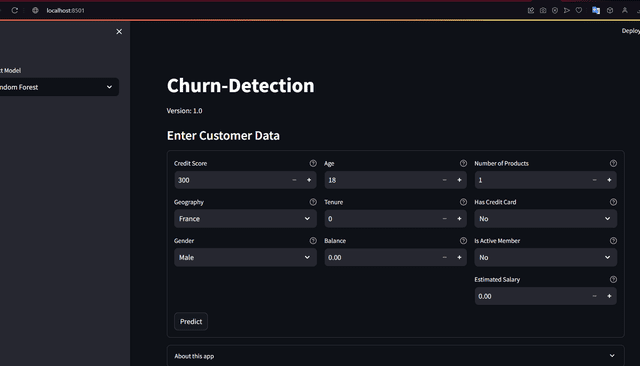The height and width of the screenshot is (366, 640).
Task: Click the Predict button
Action: pyautogui.click(x=191, y=322)
